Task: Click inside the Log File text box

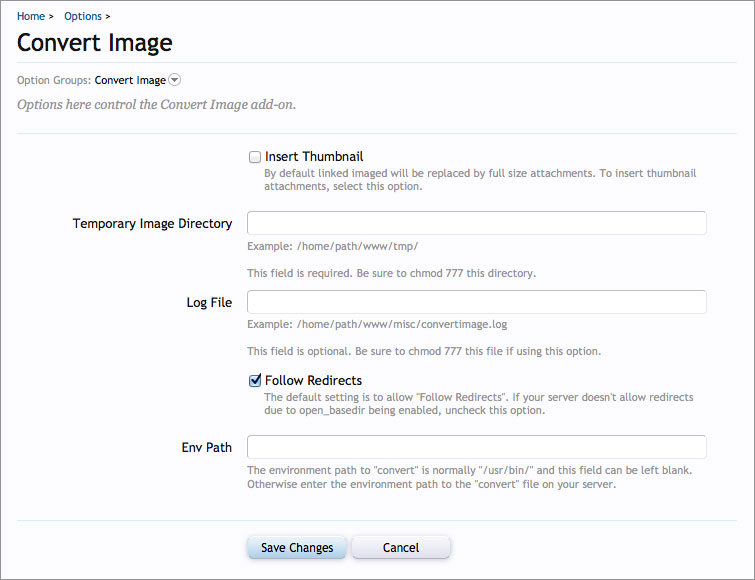Action: coord(476,302)
